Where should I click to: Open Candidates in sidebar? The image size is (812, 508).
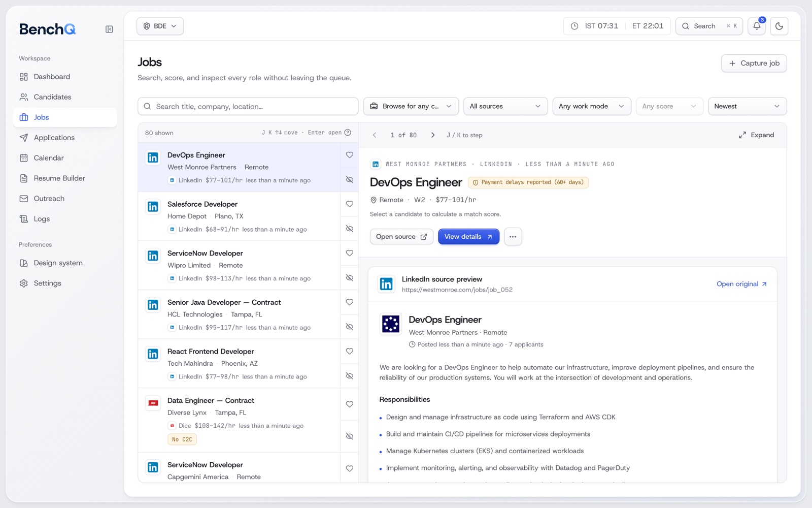pyautogui.click(x=65, y=97)
